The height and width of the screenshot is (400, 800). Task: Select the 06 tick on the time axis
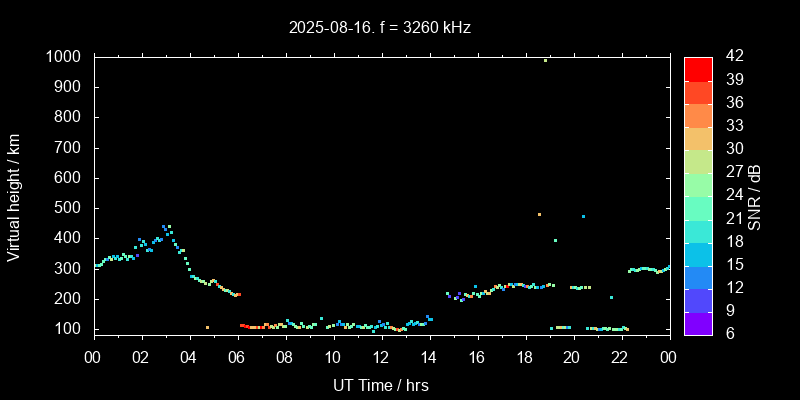tap(237, 357)
